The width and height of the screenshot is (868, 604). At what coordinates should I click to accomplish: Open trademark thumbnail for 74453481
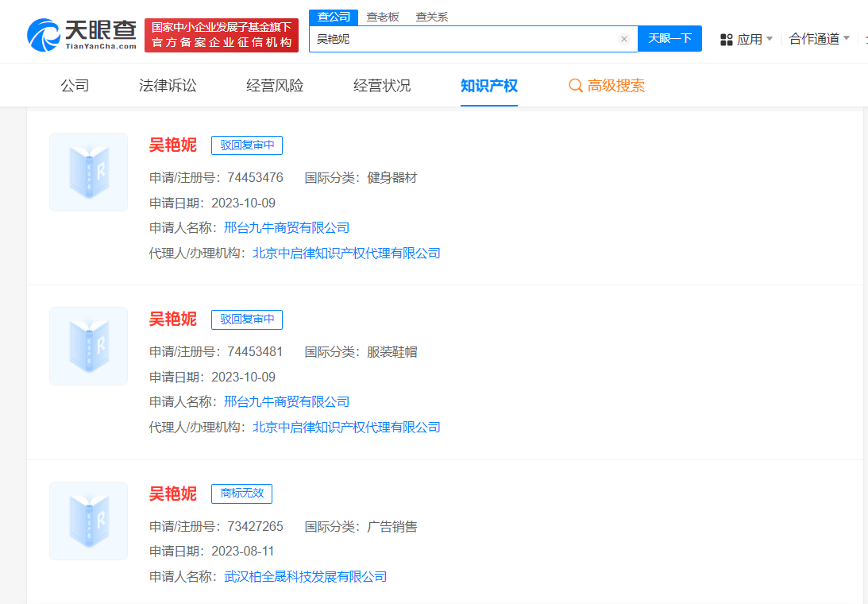tap(89, 346)
